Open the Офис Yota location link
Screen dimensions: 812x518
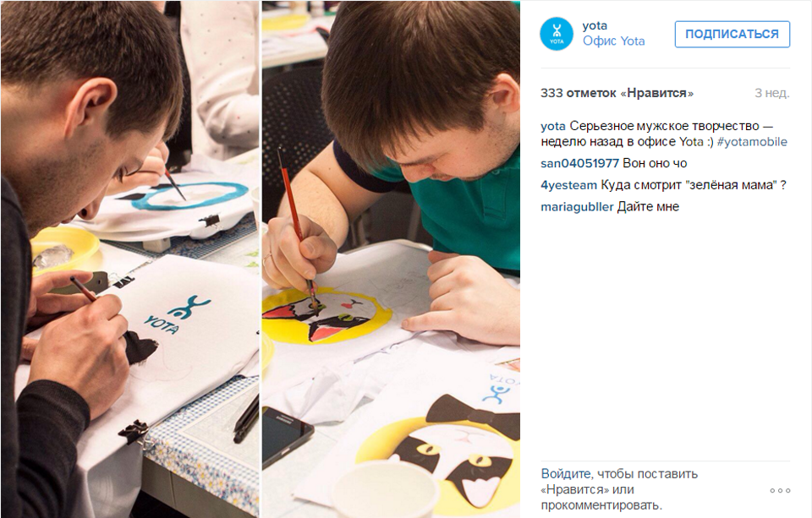click(x=614, y=41)
